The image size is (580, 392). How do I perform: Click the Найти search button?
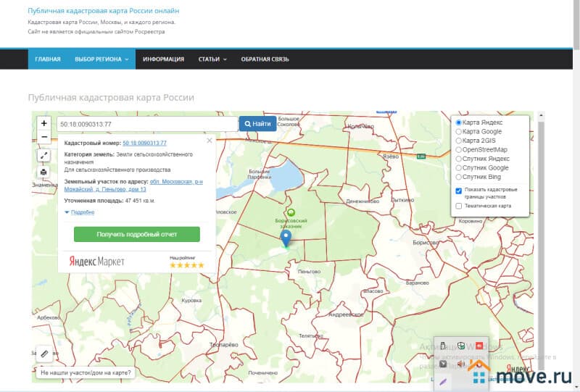click(x=258, y=124)
